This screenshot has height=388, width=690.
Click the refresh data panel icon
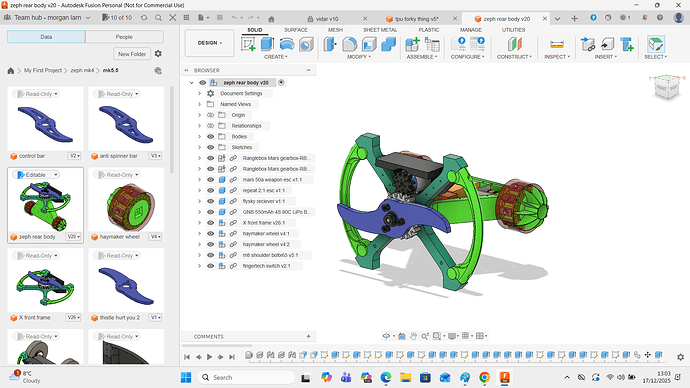click(144, 18)
